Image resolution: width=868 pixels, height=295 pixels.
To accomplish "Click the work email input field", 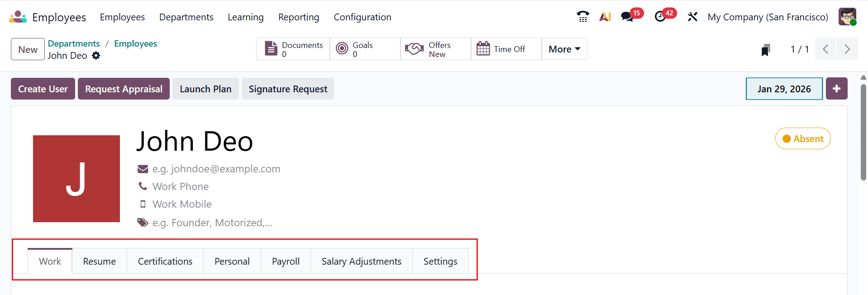I will 216,169.
